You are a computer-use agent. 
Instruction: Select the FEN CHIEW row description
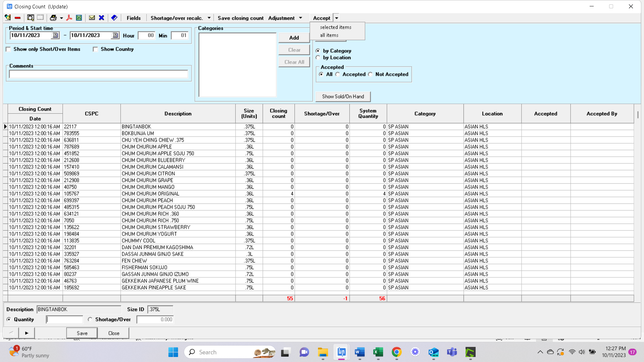click(x=178, y=261)
